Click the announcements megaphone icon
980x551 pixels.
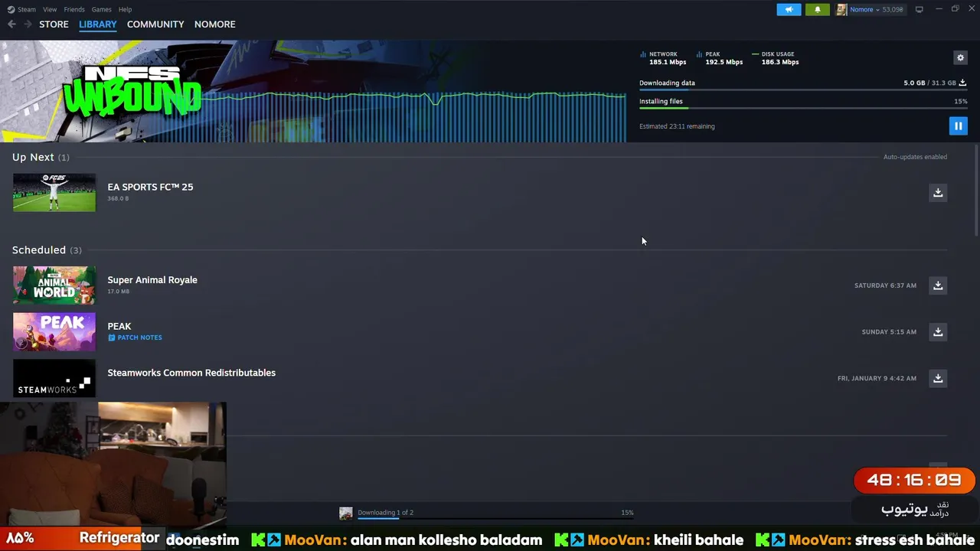tap(789, 9)
